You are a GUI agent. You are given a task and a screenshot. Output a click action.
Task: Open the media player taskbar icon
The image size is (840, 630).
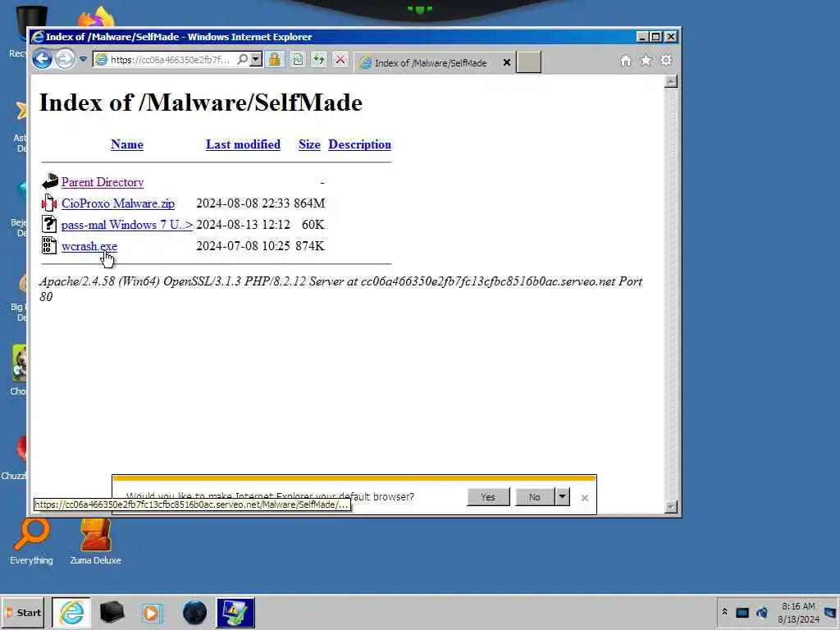pos(152,613)
